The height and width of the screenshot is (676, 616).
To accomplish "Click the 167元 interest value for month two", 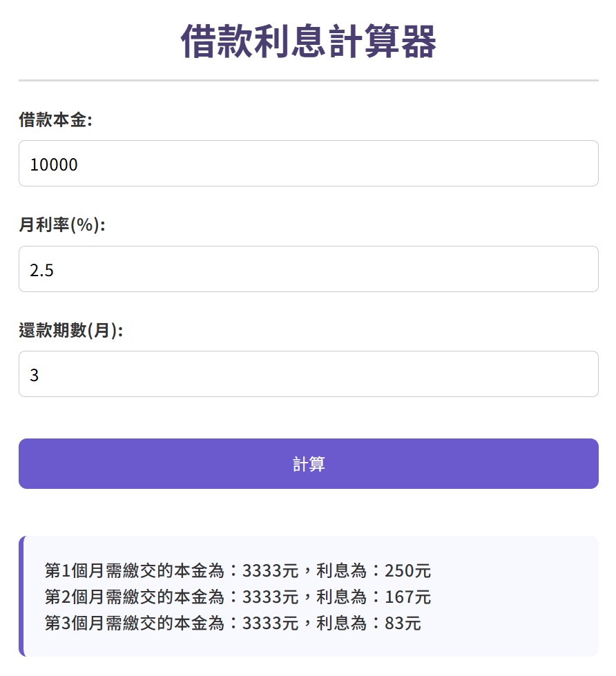I will tap(407, 597).
